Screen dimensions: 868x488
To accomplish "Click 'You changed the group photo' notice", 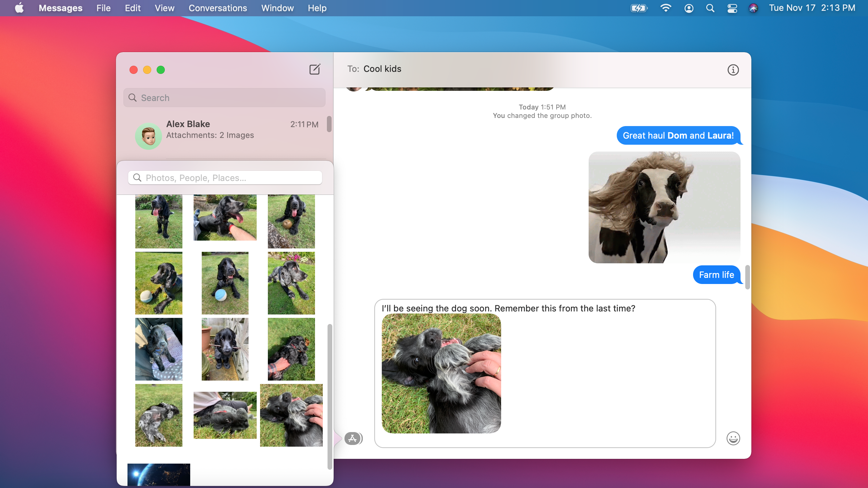I will coord(542,116).
